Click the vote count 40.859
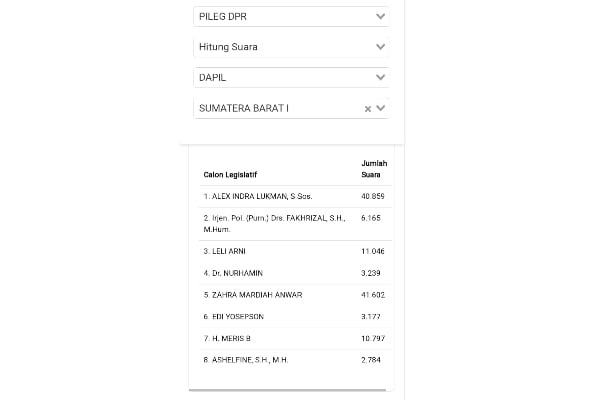The image size is (600, 400). (373, 196)
